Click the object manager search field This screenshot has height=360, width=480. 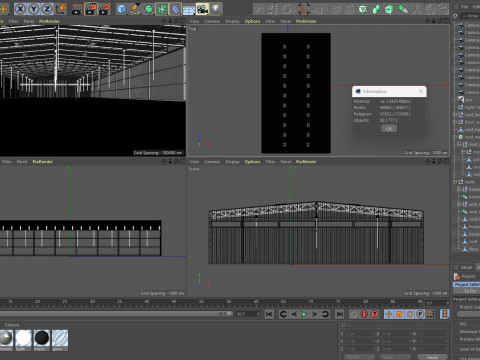pos(470,16)
